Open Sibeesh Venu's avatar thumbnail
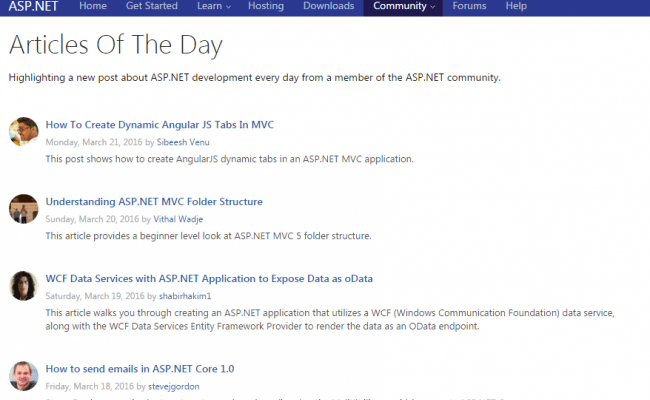 [24, 132]
